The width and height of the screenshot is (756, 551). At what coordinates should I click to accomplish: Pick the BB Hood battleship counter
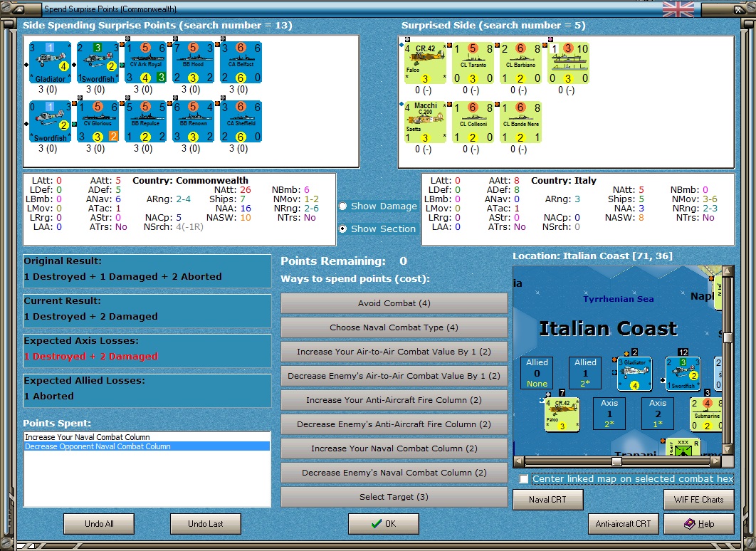[x=193, y=62]
